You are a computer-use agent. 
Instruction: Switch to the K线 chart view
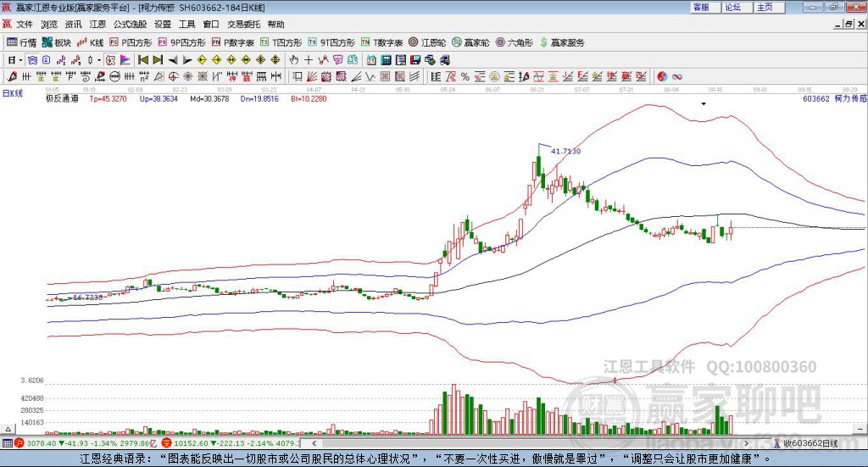click(x=90, y=42)
